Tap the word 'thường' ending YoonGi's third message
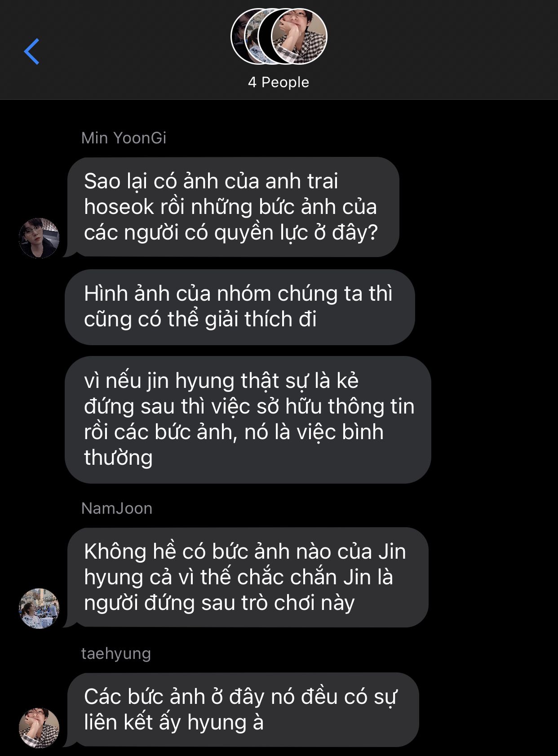Viewport: 558px width, 756px height. (118, 458)
